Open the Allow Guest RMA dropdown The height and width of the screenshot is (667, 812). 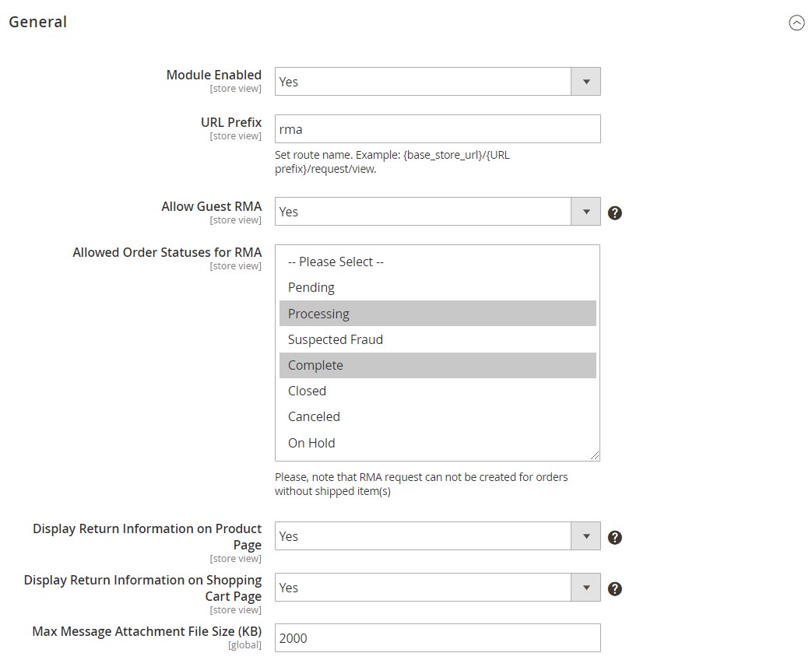point(438,211)
